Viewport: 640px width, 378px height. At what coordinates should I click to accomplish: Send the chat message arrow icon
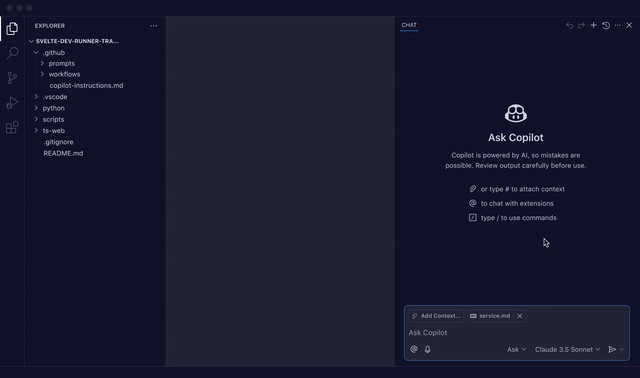tap(612, 349)
